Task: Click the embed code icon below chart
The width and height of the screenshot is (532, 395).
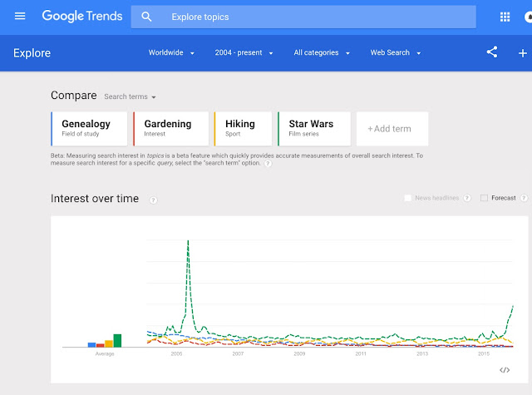Action: click(505, 370)
